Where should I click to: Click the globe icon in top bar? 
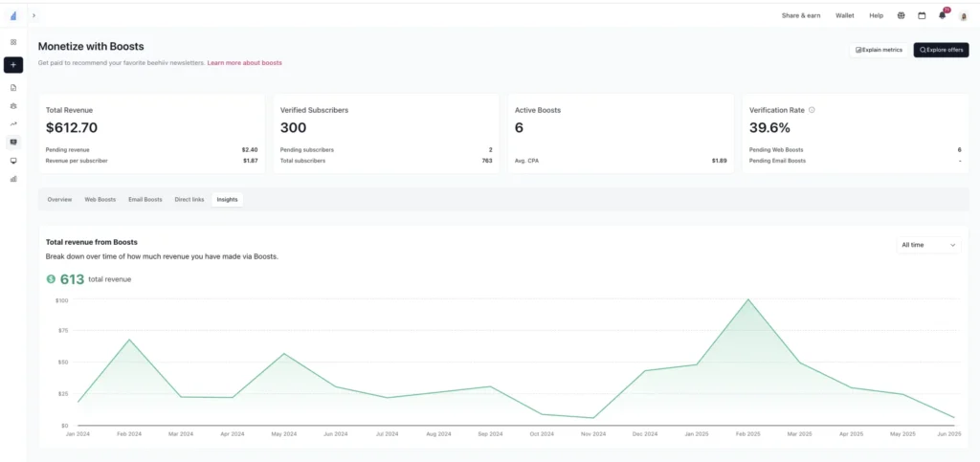[901, 15]
